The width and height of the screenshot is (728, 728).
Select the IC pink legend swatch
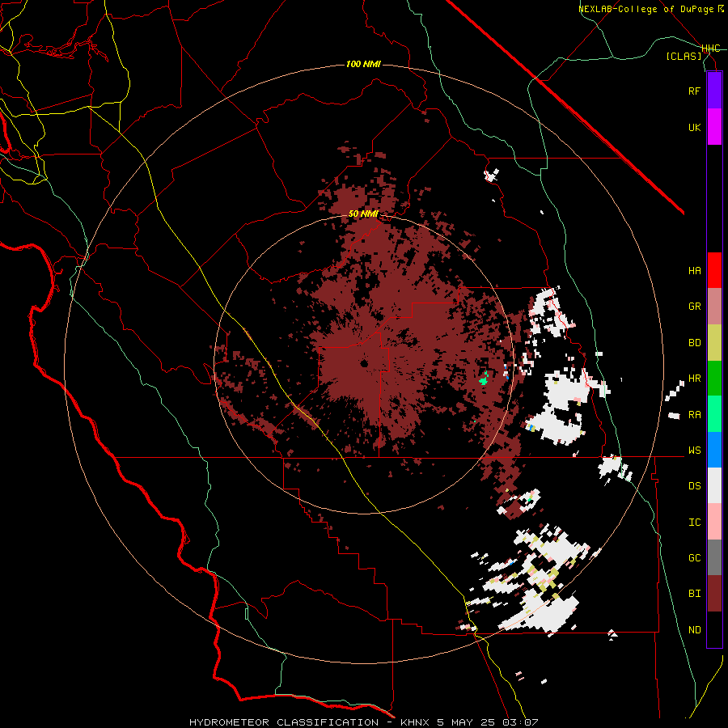(714, 522)
